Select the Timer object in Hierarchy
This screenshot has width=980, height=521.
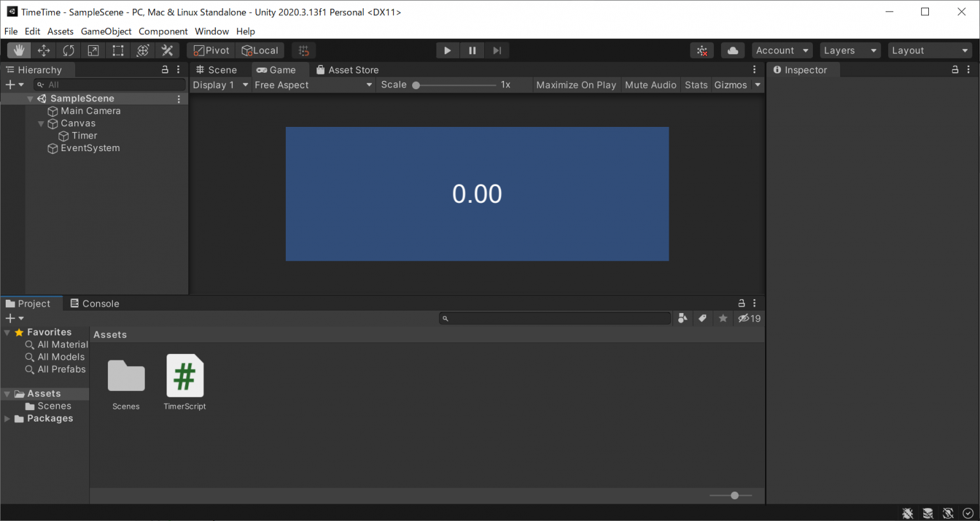click(x=84, y=135)
